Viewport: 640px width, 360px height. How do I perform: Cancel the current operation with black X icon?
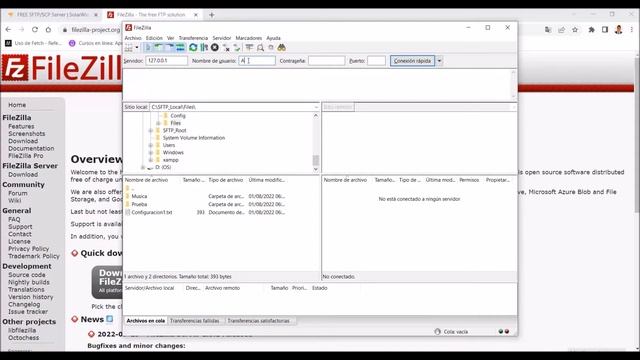[x=215, y=48]
